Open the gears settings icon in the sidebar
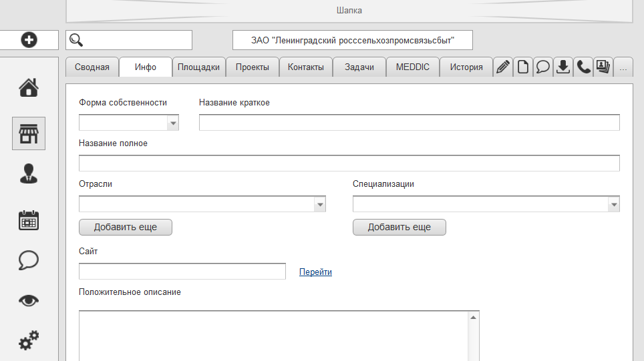Screen dimensions: 644x361 (x=29, y=341)
